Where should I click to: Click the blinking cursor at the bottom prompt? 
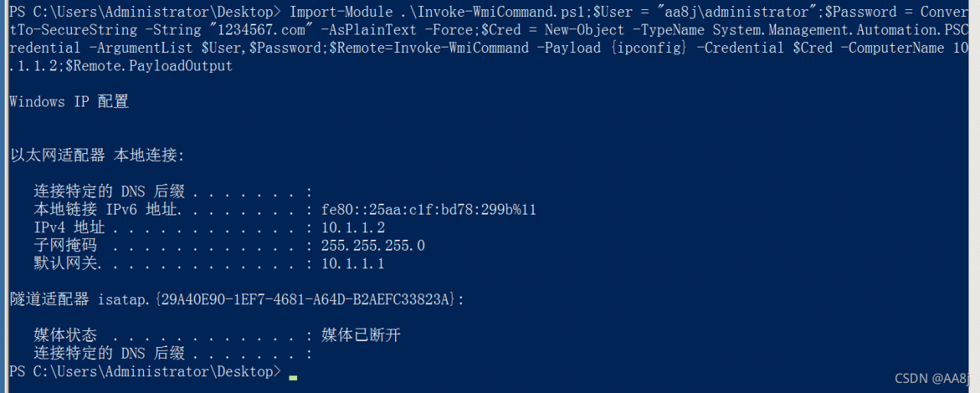pyautogui.click(x=293, y=377)
